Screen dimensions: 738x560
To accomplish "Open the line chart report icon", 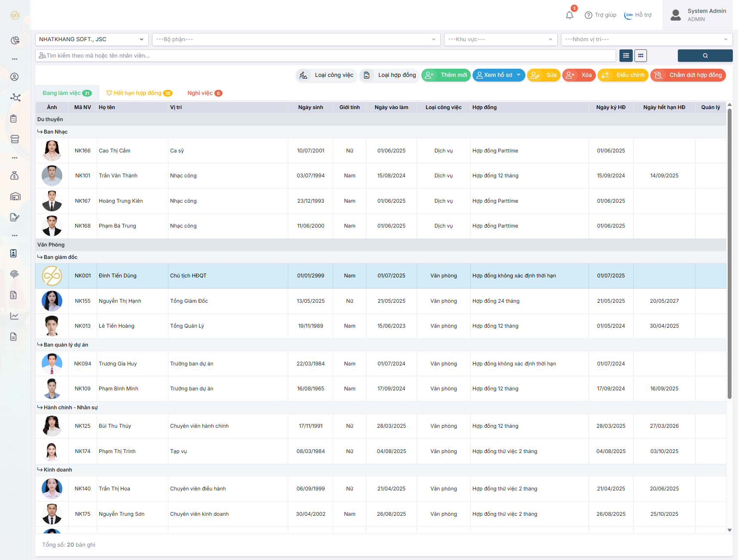I will coord(15,316).
